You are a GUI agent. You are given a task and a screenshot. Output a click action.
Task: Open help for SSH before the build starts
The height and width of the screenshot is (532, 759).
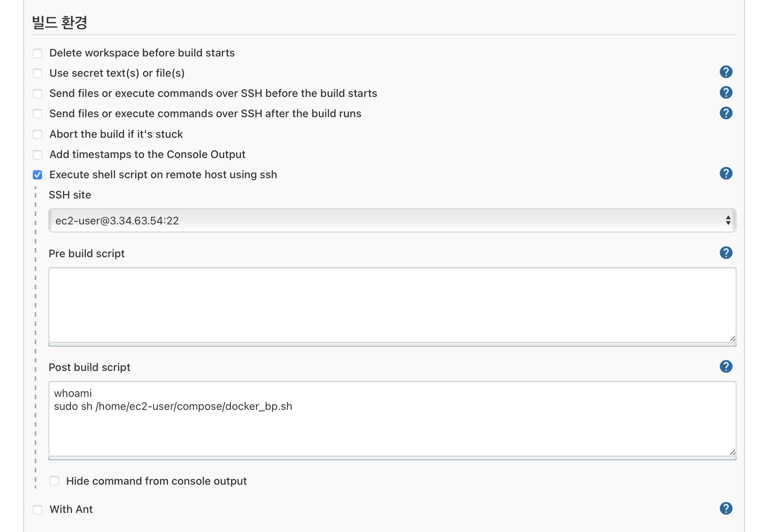pyautogui.click(x=726, y=92)
